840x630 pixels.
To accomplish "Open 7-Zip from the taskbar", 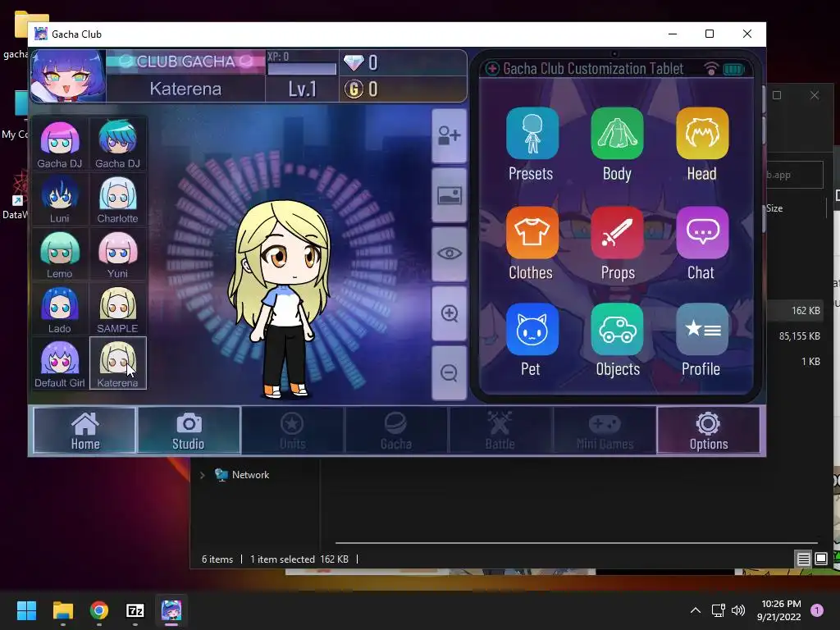I will point(135,610).
